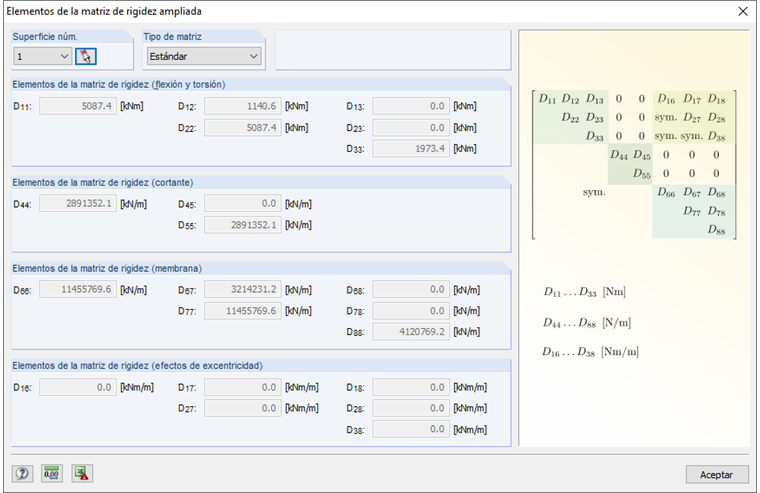
Task: Click the D68 value field
Action: [411, 289]
